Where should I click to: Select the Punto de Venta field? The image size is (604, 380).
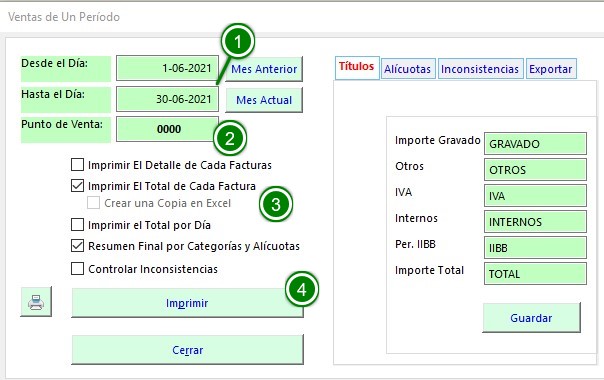pos(167,129)
